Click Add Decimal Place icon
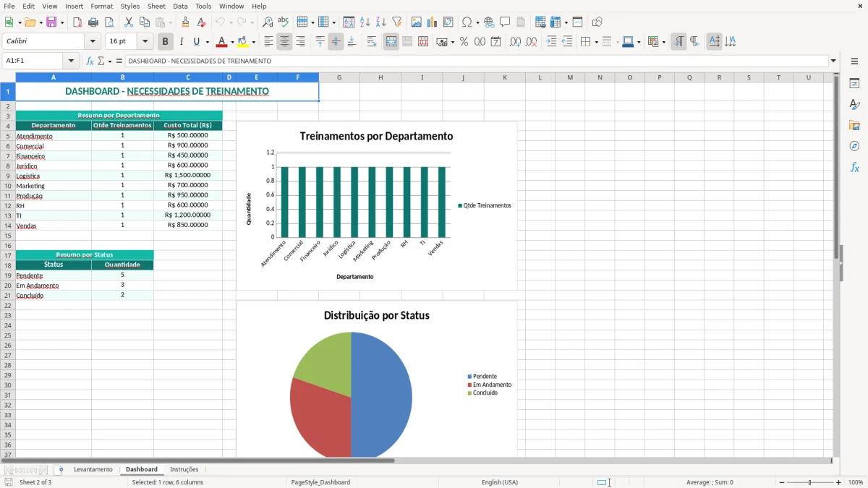This screenshot has width=868, height=488. pyautogui.click(x=515, y=42)
